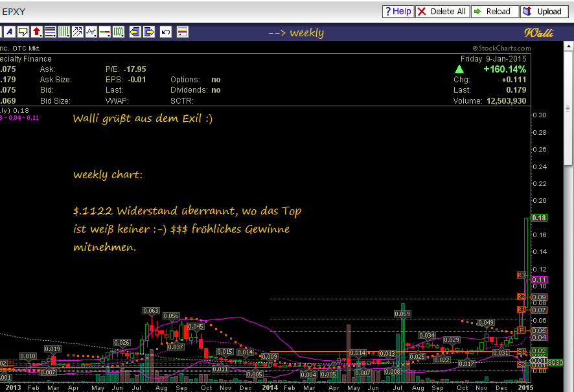574x392 pixels.
Task: Click the 0.049 price label on chart
Action: click(x=486, y=323)
